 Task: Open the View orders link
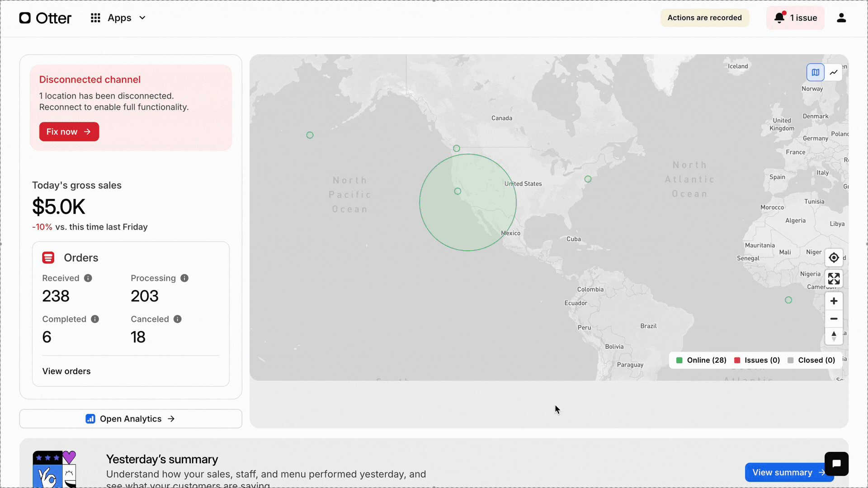pos(66,371)
